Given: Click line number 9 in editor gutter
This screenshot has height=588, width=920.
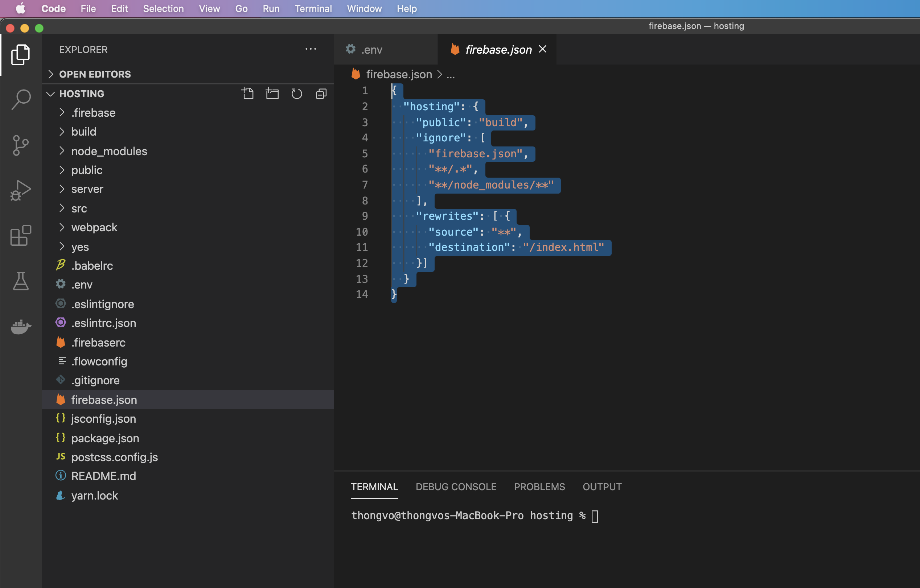Looking at the screenshot, I should [x=365, y=216].
